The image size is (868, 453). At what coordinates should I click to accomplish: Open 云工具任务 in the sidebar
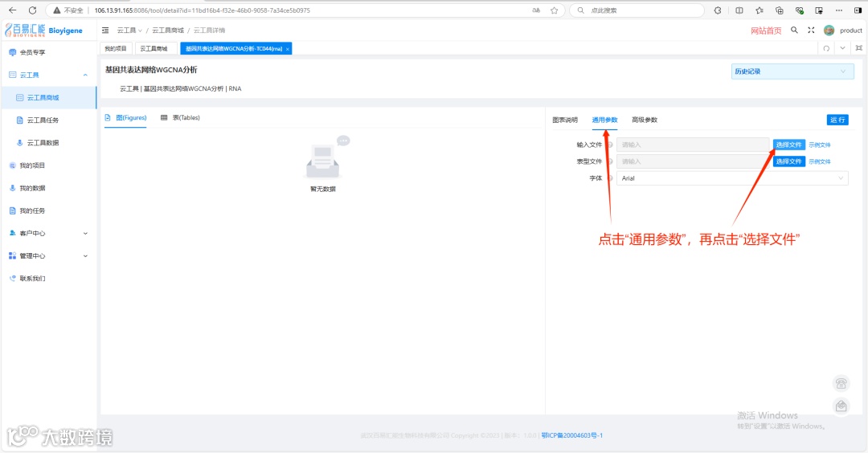(x=49, y=120)
